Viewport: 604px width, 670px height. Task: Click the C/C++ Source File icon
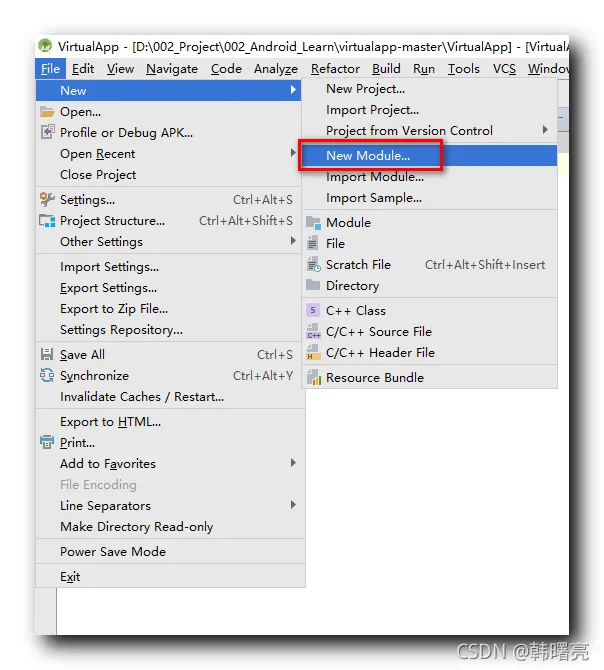click(313, 331)
